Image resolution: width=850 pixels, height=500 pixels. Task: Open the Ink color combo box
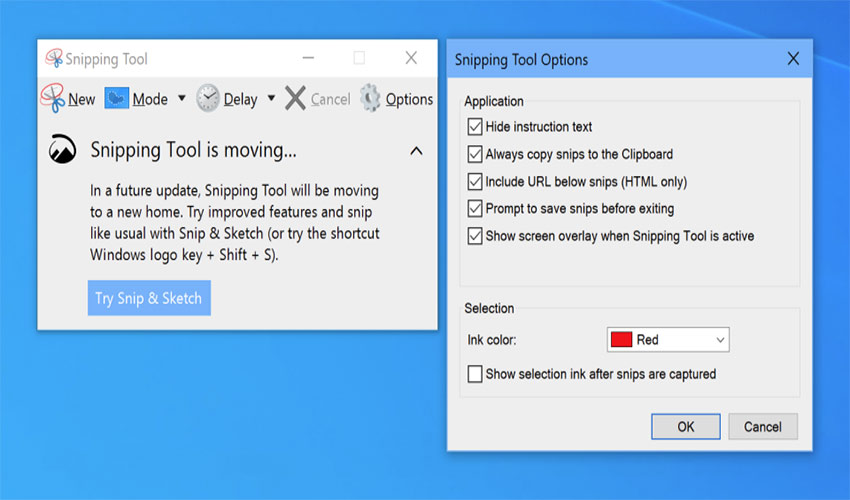[x=668, y=340]
